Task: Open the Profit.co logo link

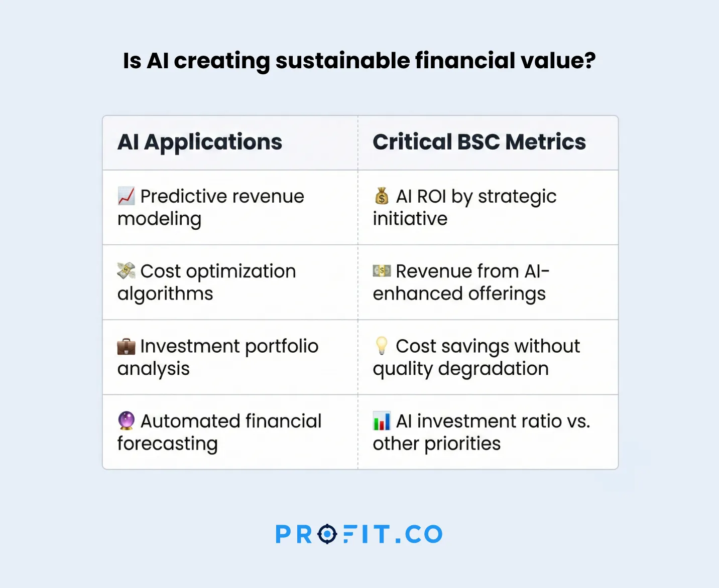Action: (359, 534)
